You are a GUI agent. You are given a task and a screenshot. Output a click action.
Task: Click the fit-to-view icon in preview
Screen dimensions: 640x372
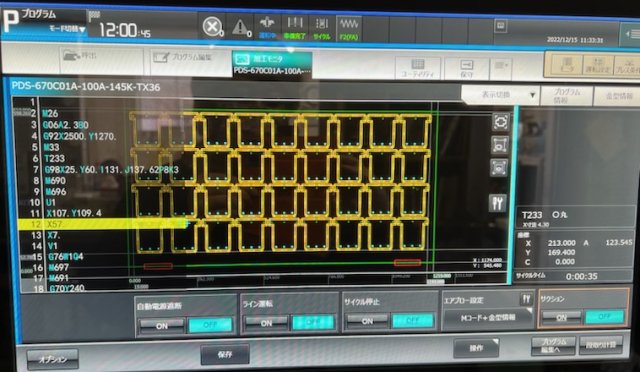(500, 122)
